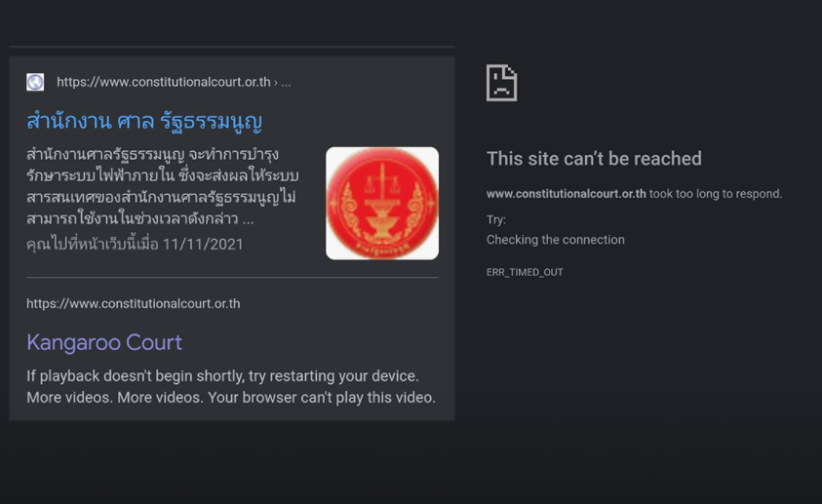Expand the breadcrumb ellipsis after the first URL
Screen dimensions: 822x504
pos(286,83)
